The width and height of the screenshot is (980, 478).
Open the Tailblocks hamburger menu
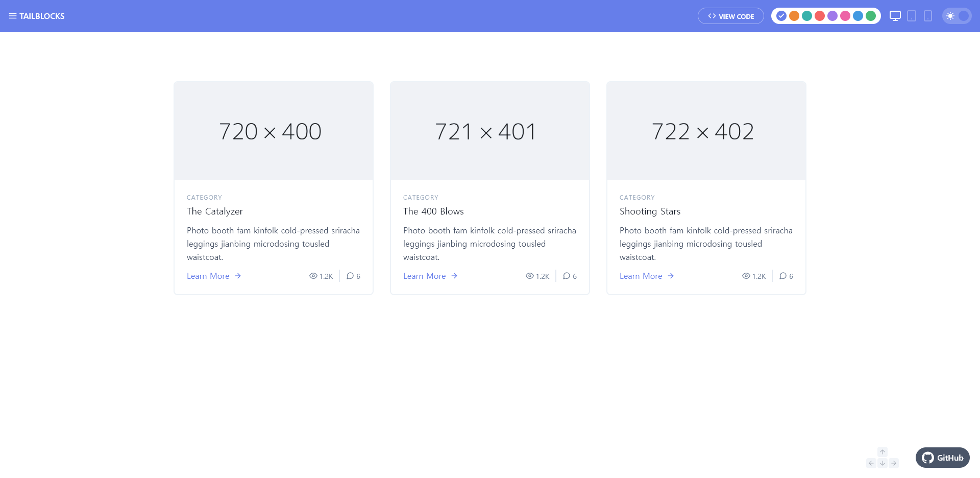click(13, 16)
